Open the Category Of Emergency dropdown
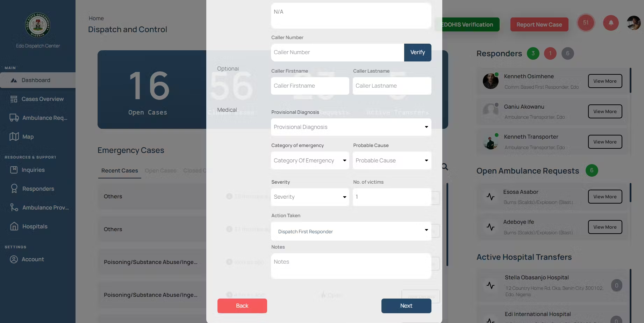The height and width of the screenshot is (323, 644). point(310,161)
